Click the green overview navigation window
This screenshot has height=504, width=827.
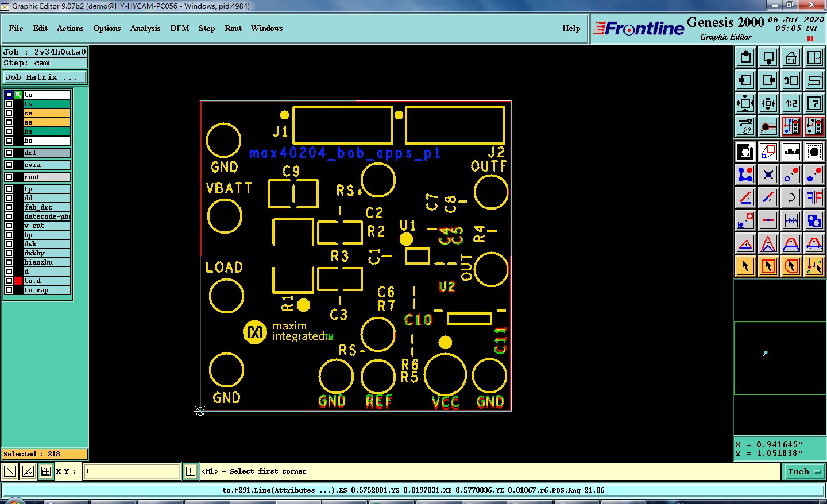780,358
